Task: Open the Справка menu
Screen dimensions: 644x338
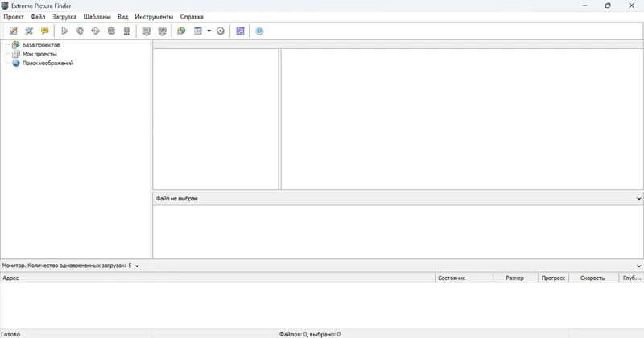Action: (192, 17)
